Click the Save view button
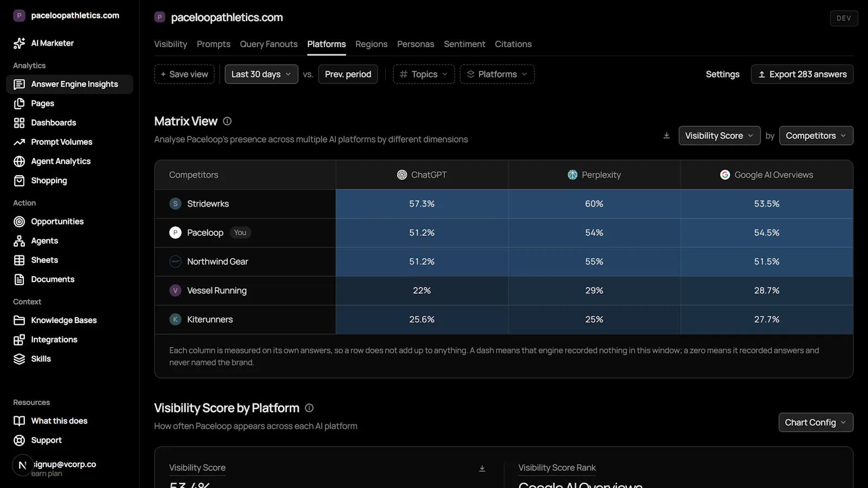The width and height of the screenshot is (868, 488). click(x=184, y=74)
